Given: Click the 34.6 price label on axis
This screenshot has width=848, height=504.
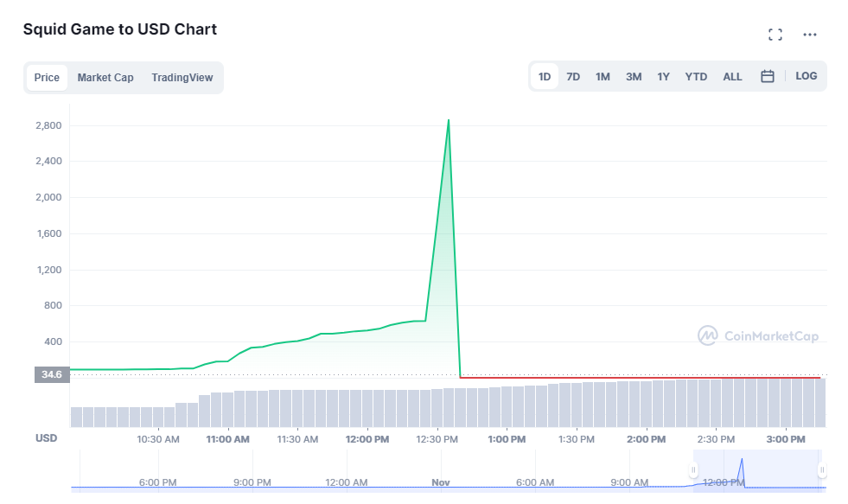Looking at the screenshot, I should 52,374.
